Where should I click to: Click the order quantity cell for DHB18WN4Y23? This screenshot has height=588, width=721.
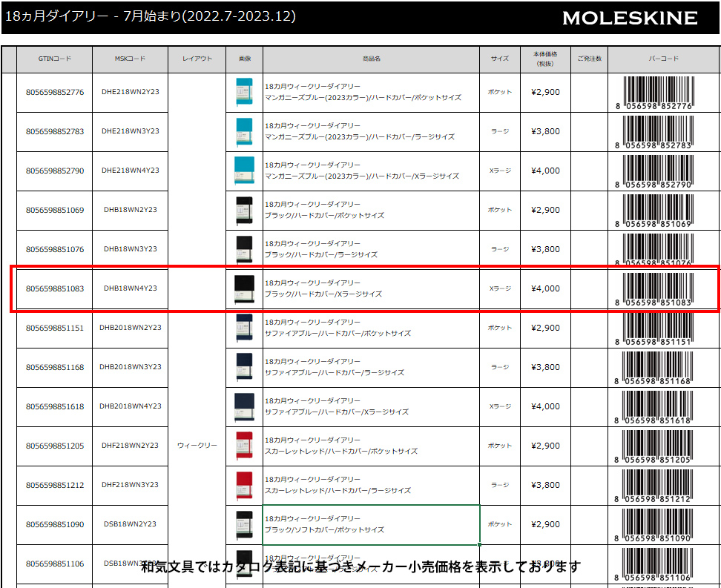(590, 288)
